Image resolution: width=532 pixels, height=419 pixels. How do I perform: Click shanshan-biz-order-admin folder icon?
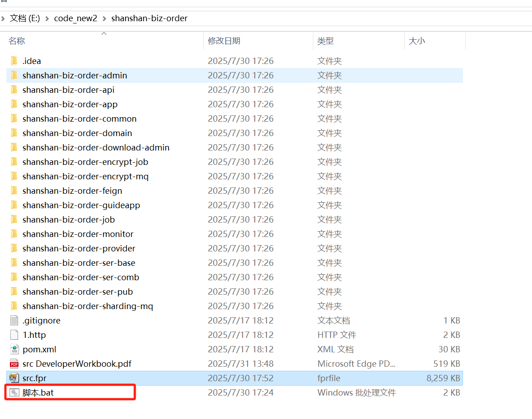click(x=14, y=75)
